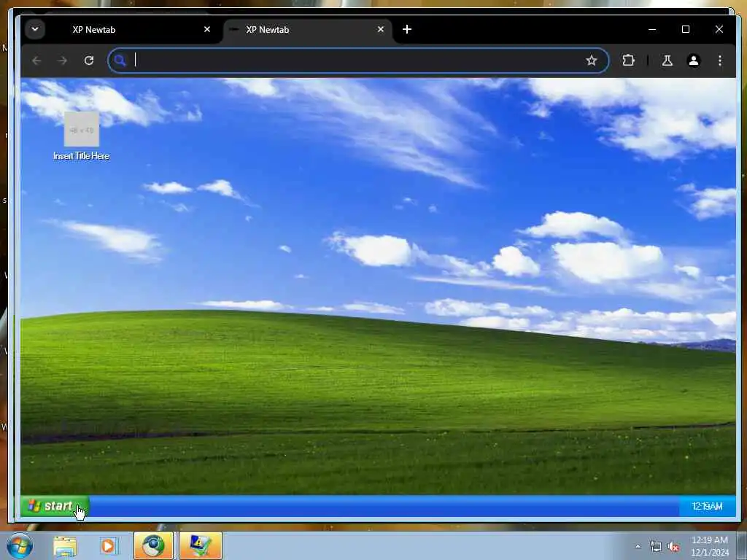Open Windows Explorer from the taskbar
The image size is (747, 560).
(x=65, y=546)
